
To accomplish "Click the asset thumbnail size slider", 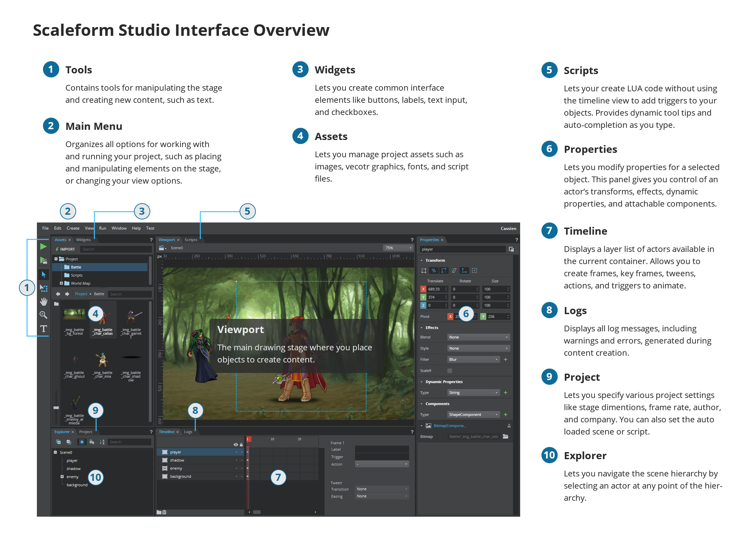I will (x=56, y=408).
